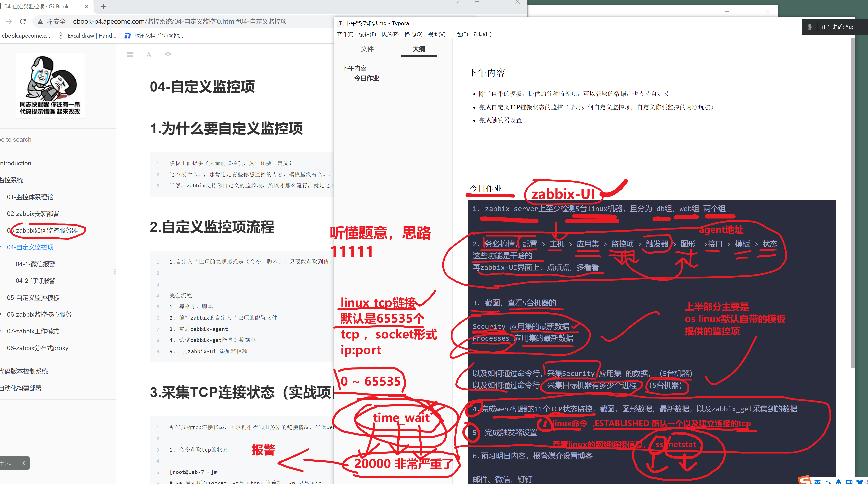This screenshot has width=868, height=484.
Task: Jump to 下午内容 in the Typora outline
Action: (x=354, y=68)
